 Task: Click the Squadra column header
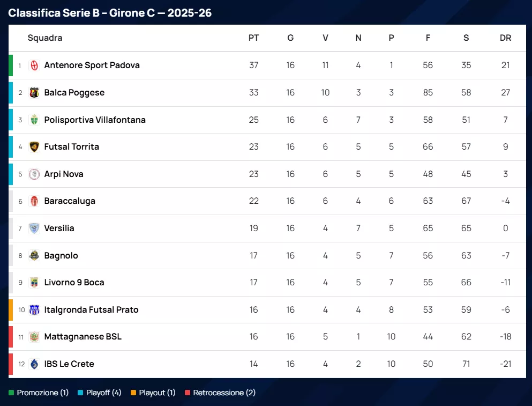pyautogui.click(x=45, y=38)
